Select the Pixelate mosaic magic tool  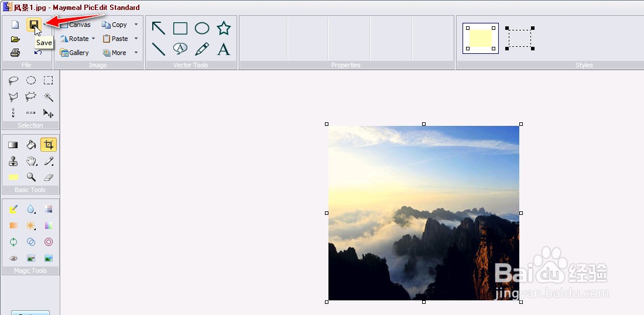pyautogui.click(x=49, y=209)
